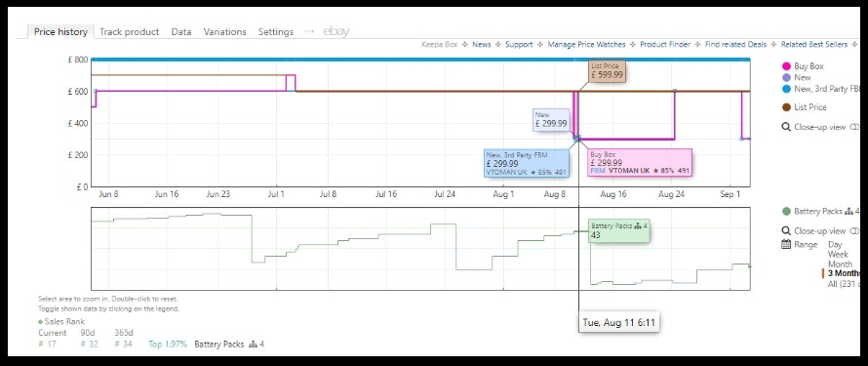This screenshot has height=366, width=868.
Task: Click Battery Packs category name in footer
Action: click(219, 345)
